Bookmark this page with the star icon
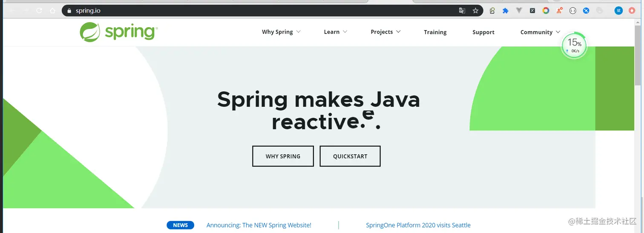 tap(475, 11)
